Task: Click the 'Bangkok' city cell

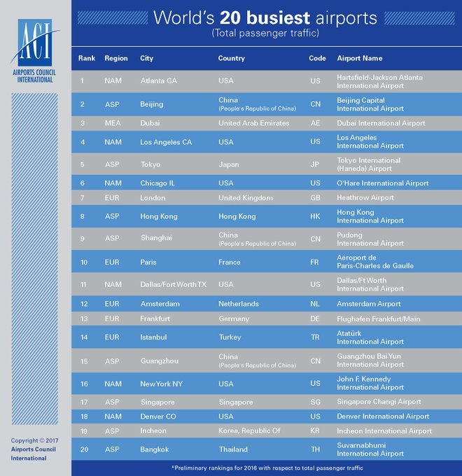Action: pyautogui.click(x=154, y=449)
